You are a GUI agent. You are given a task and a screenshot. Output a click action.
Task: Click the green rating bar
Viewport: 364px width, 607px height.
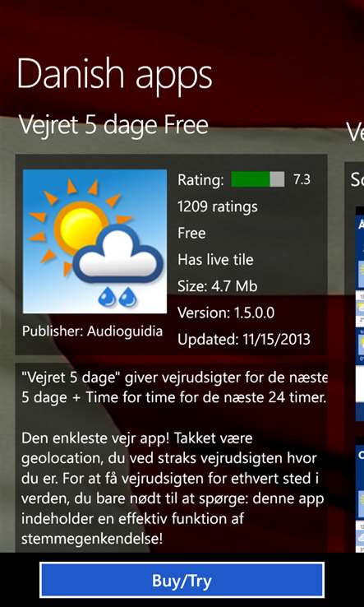click(x=258, y=179)
